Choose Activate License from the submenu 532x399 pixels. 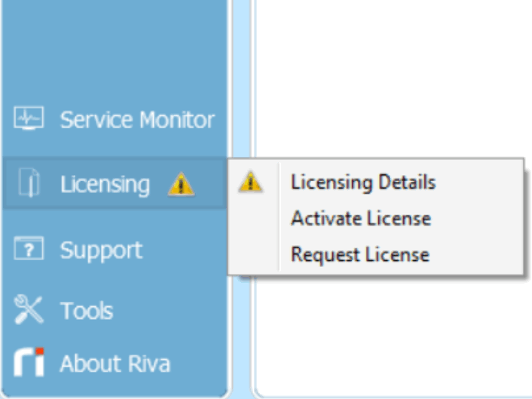point(361,218)
